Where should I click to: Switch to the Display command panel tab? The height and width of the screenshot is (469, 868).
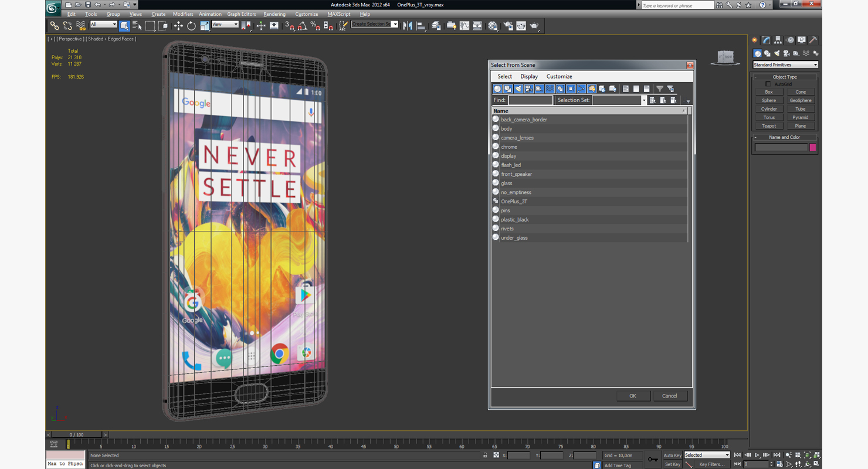pos(802,40)
